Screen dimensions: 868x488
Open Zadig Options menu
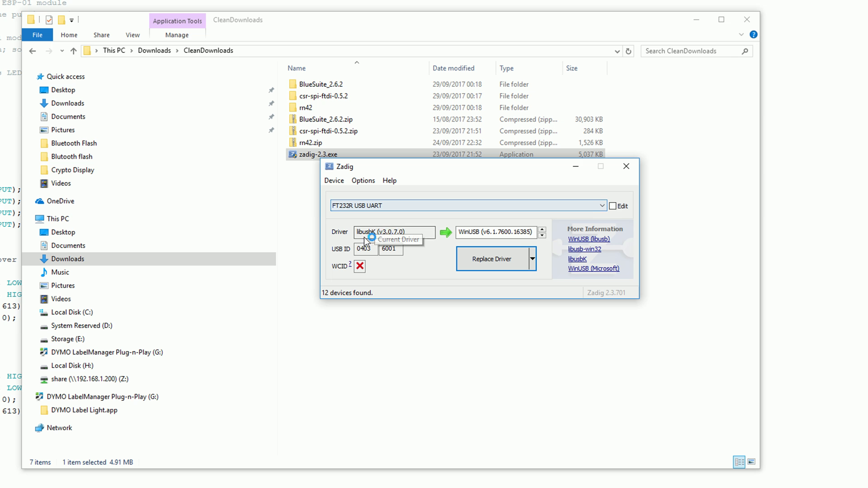pos(363,180)
